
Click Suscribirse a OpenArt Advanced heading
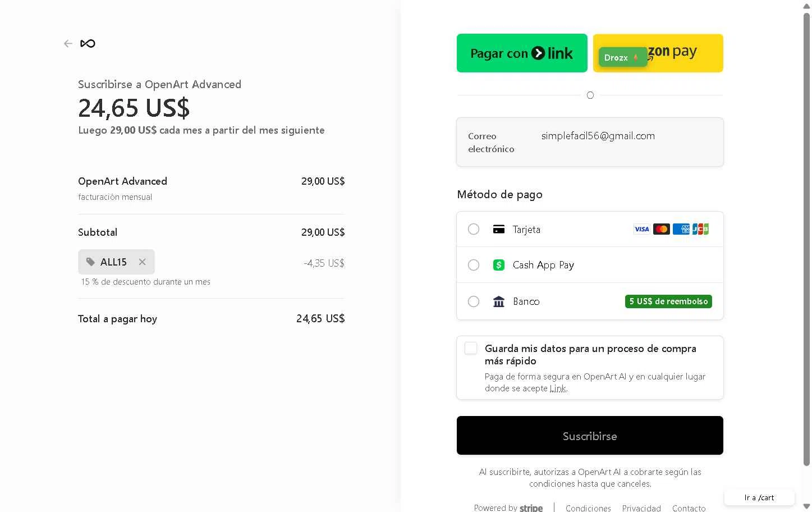(x=159, y=84)
